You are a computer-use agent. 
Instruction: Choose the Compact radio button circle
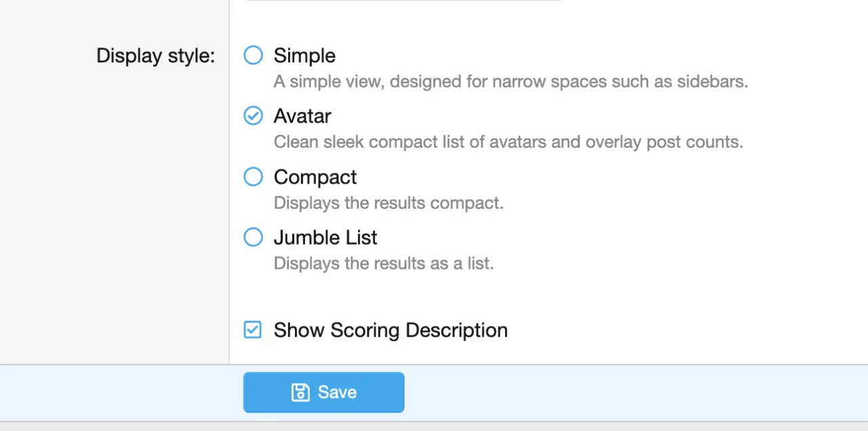253,177
